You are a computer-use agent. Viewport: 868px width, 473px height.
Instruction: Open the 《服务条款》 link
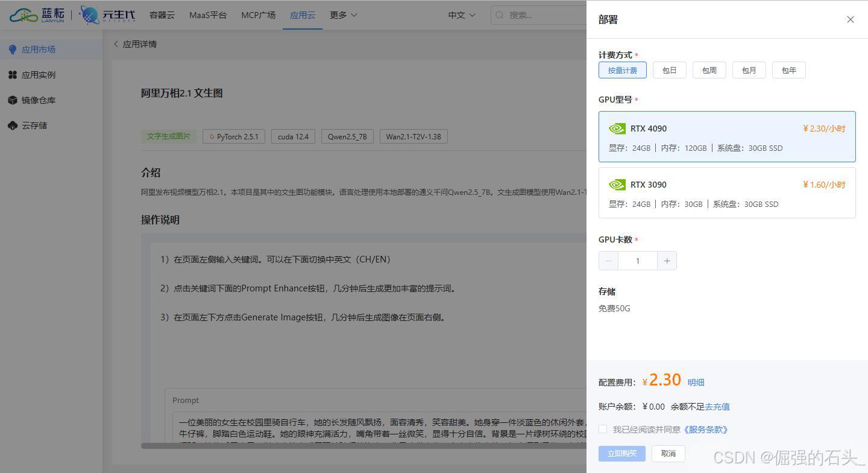705,430
